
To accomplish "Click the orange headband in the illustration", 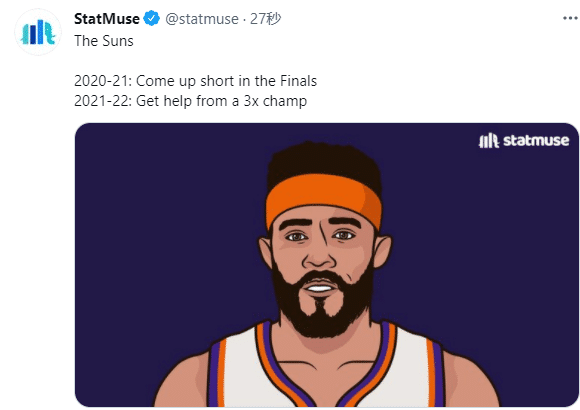I will click(x=323, y=199).
